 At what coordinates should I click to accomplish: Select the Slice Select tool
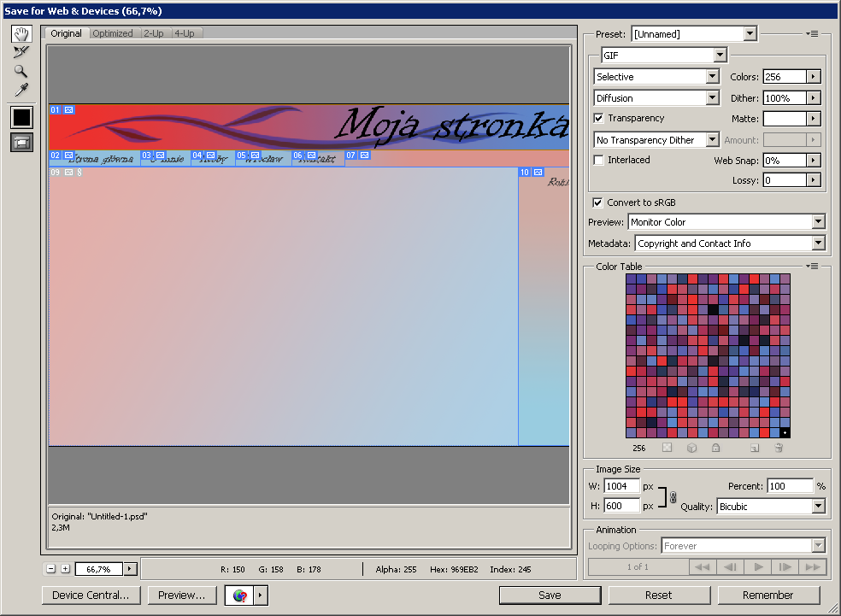pyautogui.click(x=21, y=52)
